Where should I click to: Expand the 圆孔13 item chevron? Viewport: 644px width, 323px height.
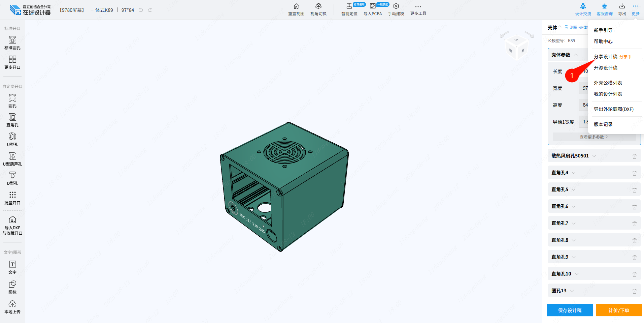click(x=572, y=291)
